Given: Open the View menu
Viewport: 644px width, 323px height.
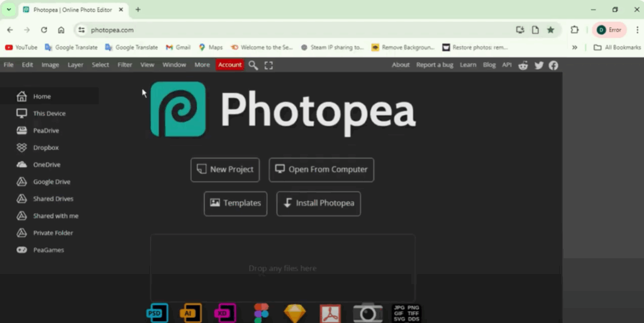Looking at the screenshot, I should click(x=147, y=65).
